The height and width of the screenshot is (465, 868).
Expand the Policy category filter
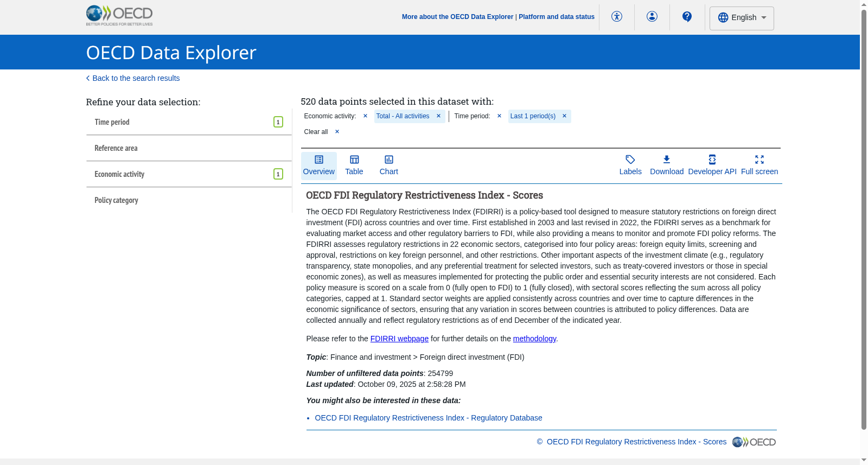click(189, 200)
